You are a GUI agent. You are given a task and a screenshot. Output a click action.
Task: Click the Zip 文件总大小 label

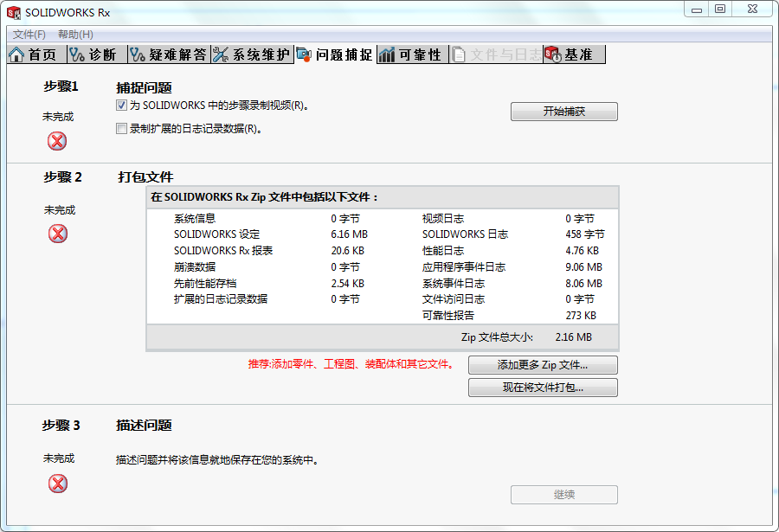coord(497,337)
